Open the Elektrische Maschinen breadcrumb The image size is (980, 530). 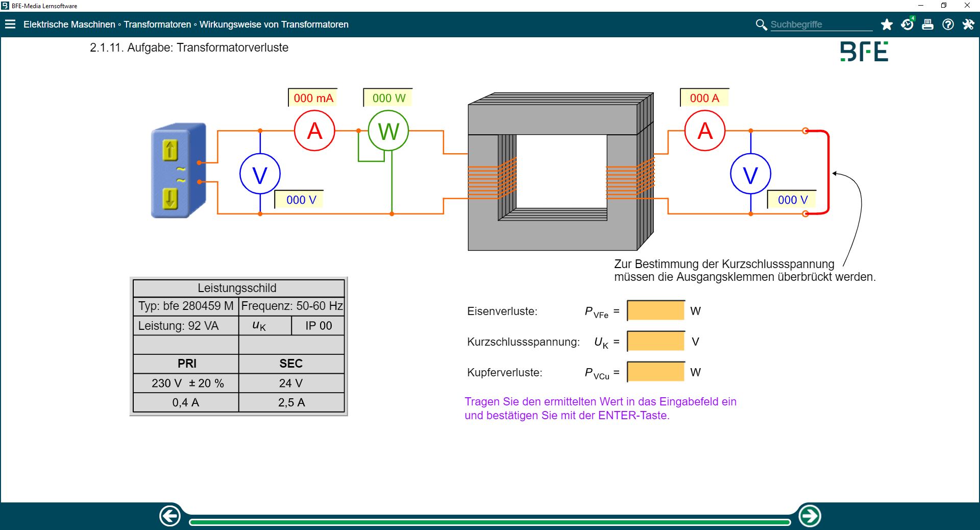[69, 25]
